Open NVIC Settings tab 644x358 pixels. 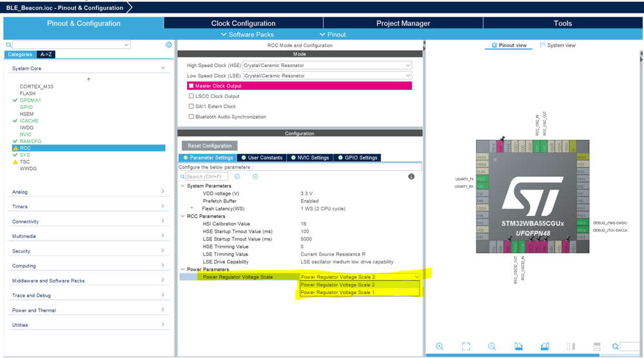point(309,157)
